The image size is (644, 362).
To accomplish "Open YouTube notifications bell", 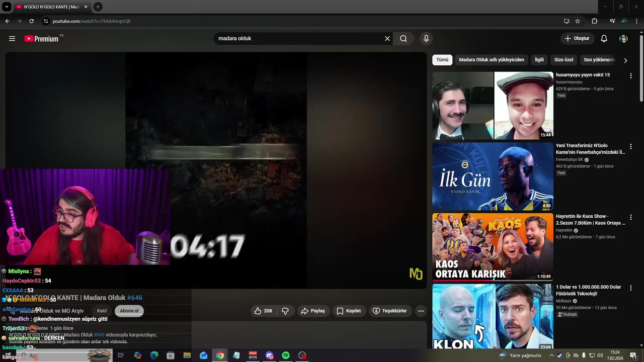I will (x=604, y=39).
